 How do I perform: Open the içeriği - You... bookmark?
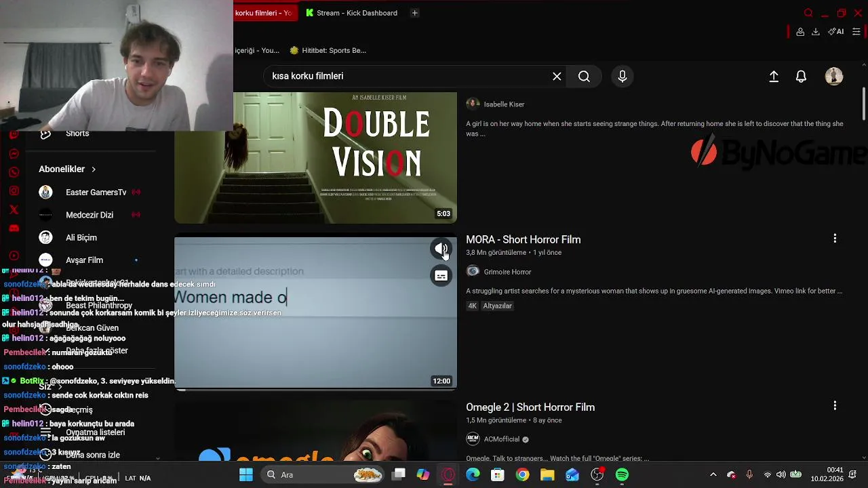(x=257, y=50)
